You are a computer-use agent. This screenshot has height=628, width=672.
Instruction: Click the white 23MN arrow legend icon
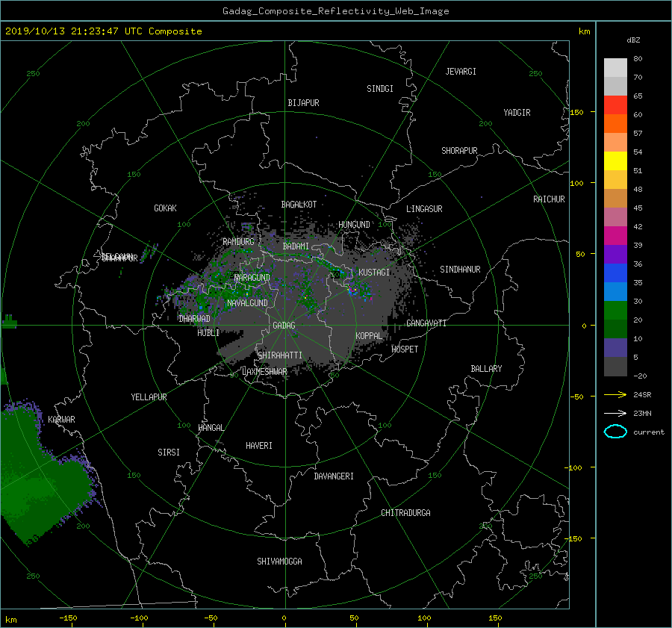click(x=615, y=413)
